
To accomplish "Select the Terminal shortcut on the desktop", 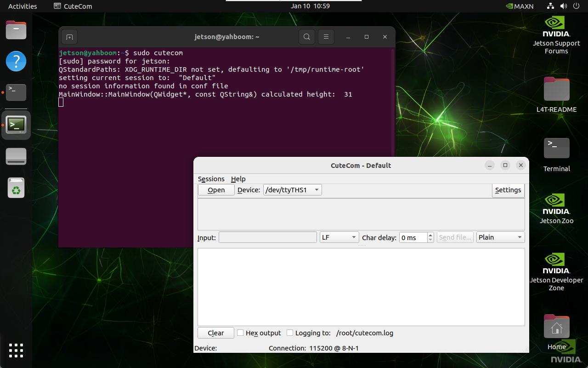I will click(x=556, y=155).
